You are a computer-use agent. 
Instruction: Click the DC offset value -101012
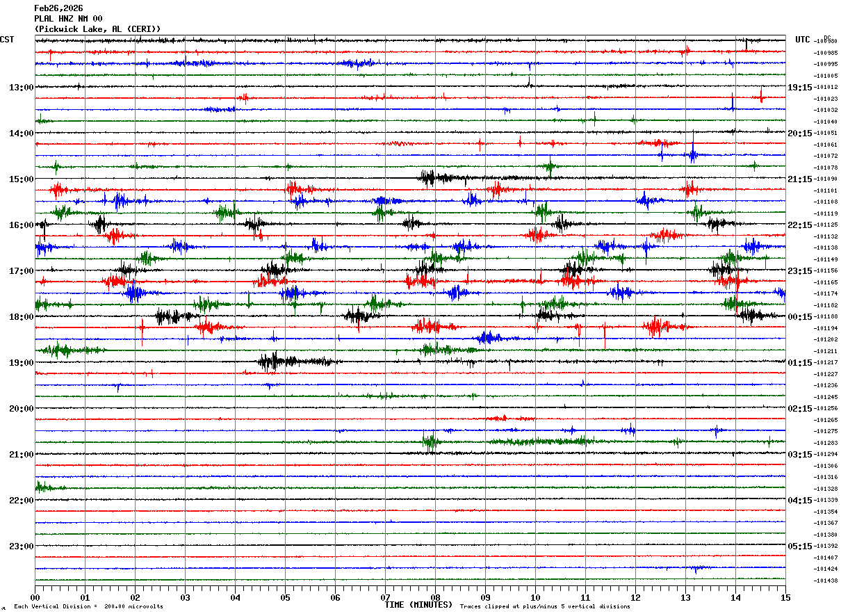pos(826,88)
